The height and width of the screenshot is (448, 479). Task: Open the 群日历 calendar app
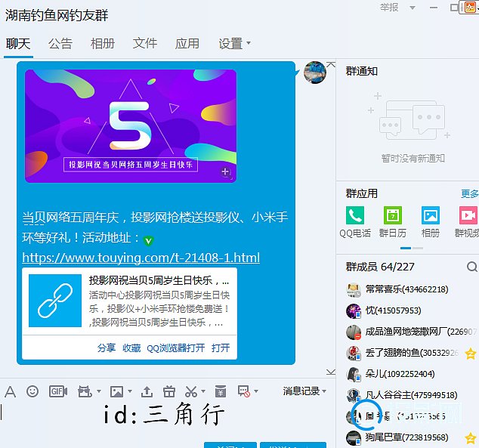393,221
